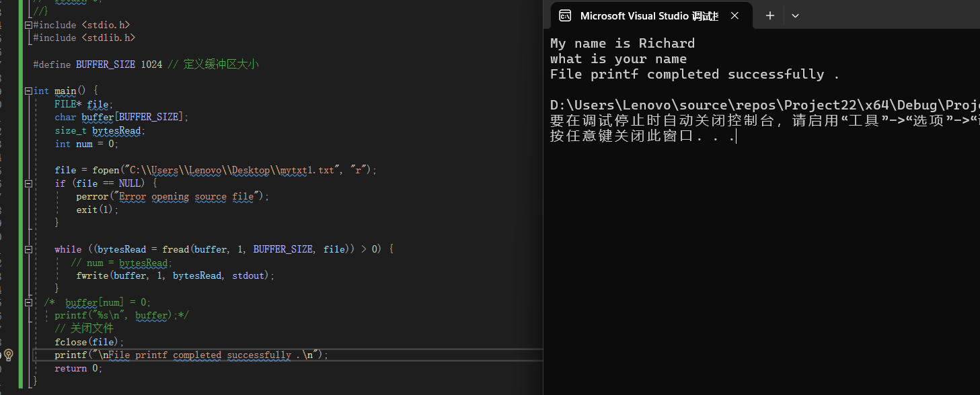This screenshot has height=395, width=980.
Task: Collapse the int main() function block
Action: click(x=28, y=91)
